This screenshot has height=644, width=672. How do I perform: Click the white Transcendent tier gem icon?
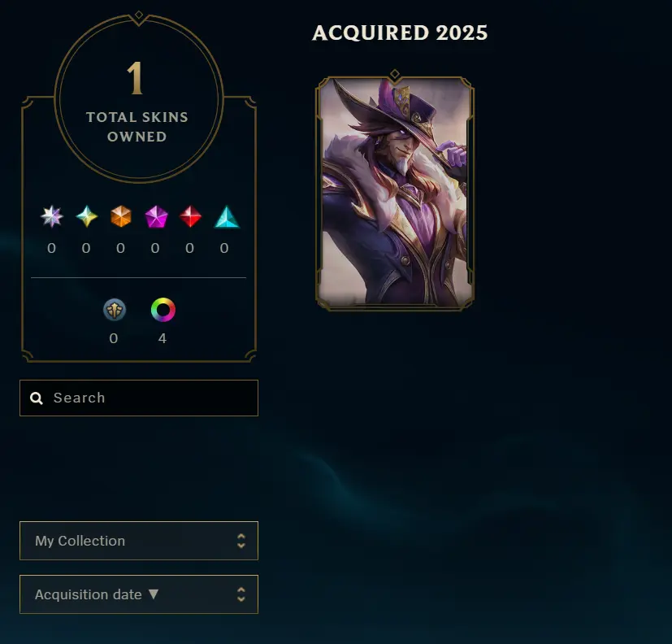pos(52,216)
